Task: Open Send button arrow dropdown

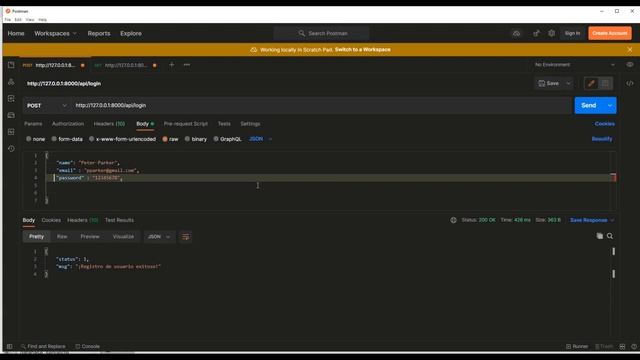Action: [x=610, y=106]
